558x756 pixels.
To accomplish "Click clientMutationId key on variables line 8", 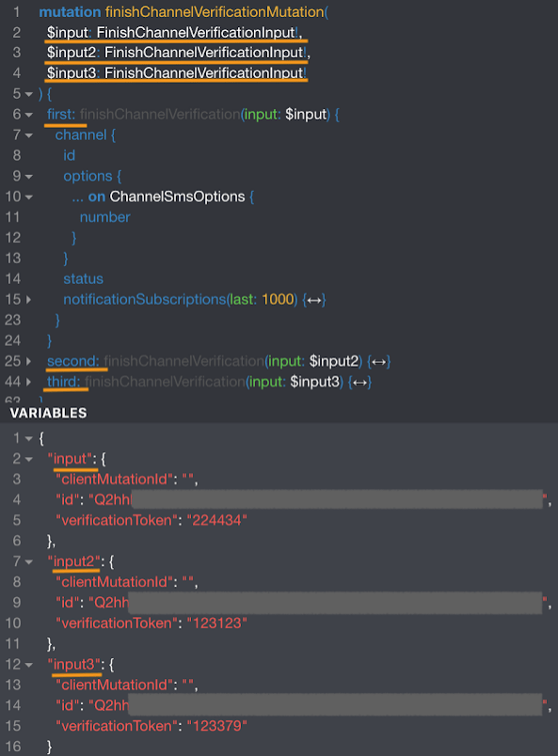I will pos(115,582).
